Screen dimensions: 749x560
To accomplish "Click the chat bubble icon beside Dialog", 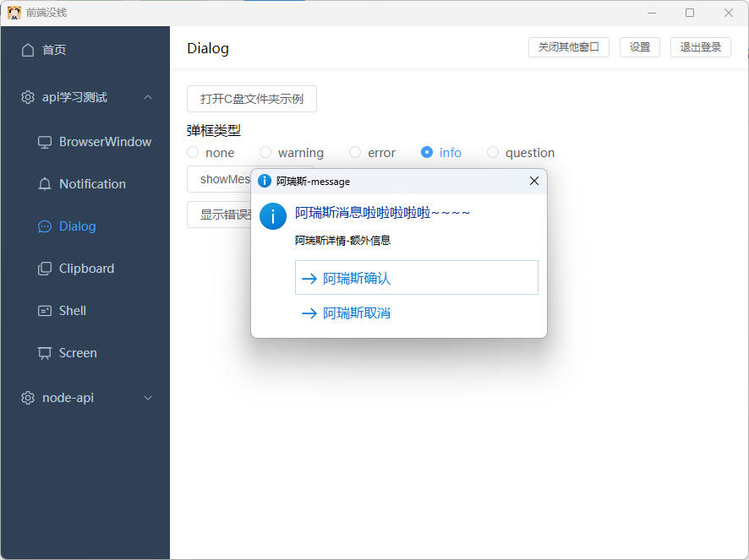I will 45,226.
